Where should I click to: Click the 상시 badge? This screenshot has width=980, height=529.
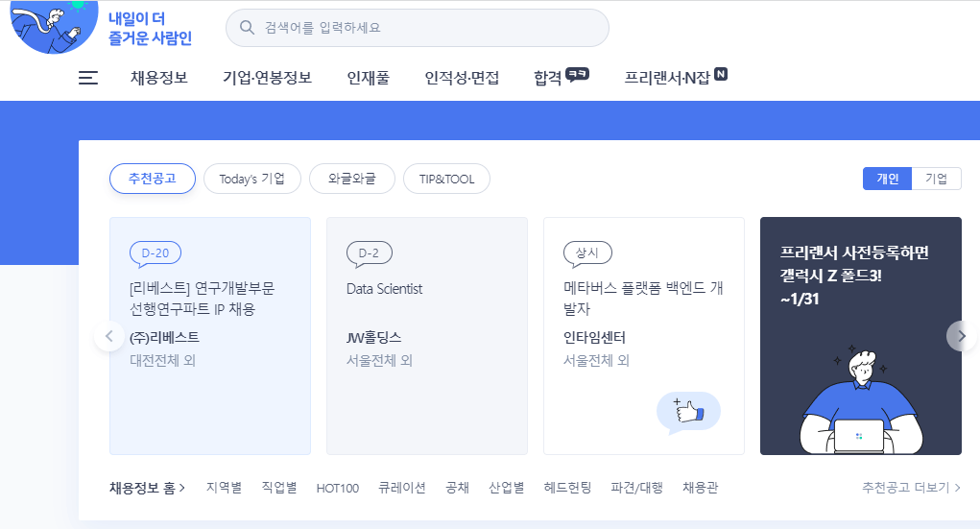[x=587, y=253]
